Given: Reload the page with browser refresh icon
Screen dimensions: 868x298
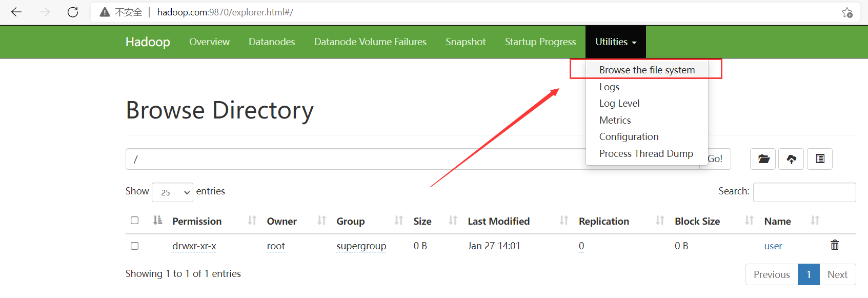Looking at the screenshot, I should pyautogui.click(x=73, y=12).
